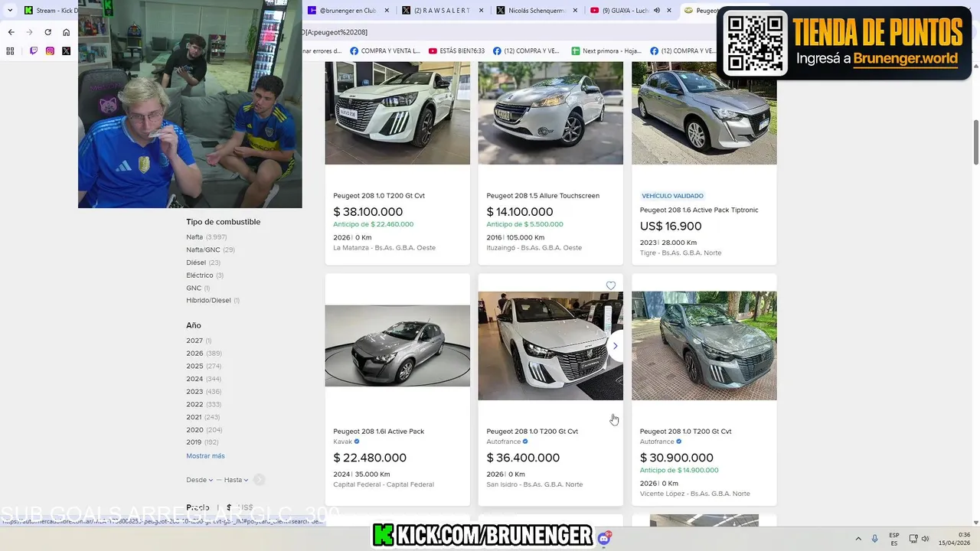Show hidden system tray icons
Image resolution: width=980 pixels, height=551 pixels.
point(857,539)
